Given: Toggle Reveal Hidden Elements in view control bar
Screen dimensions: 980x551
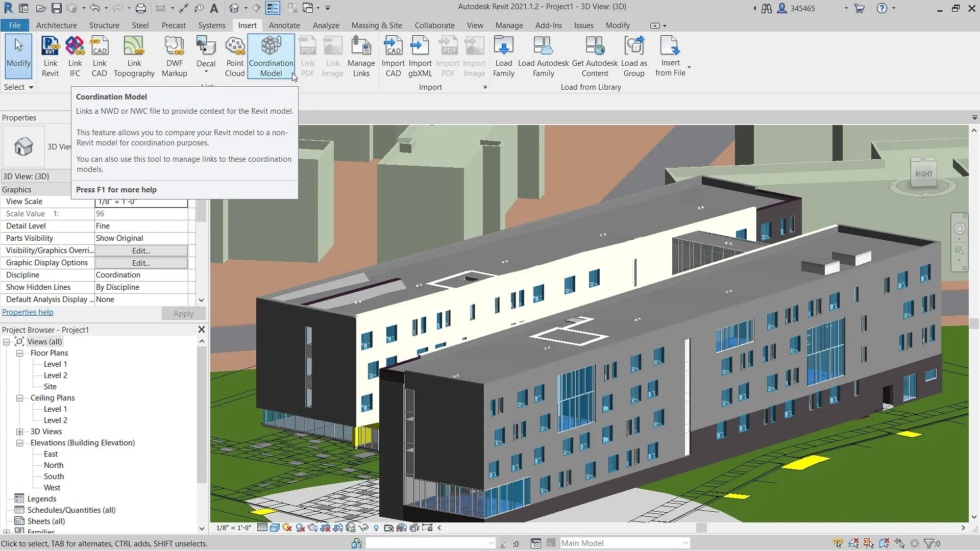Looking at the screenshot, I should click(x=376, y=528).
